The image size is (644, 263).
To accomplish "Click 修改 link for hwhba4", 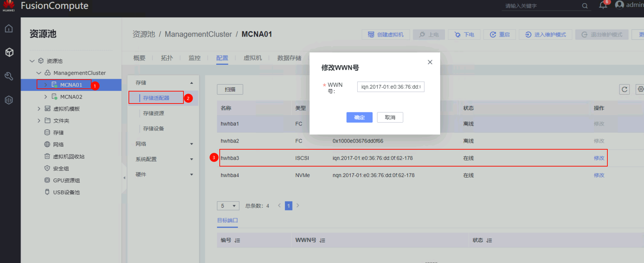I will 599,175.
